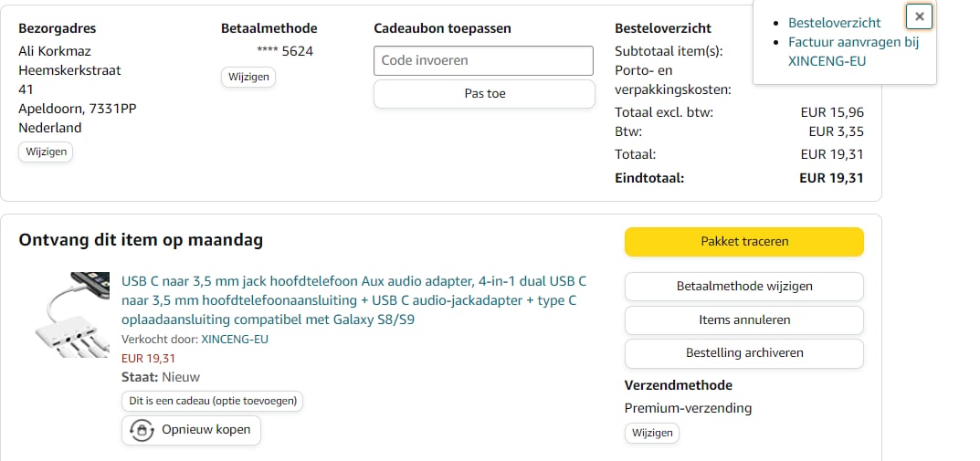Change payment method via Wijzigen under Betaalmethode
The height and width of the screenshot is (461, 980).
click(248, 77)
